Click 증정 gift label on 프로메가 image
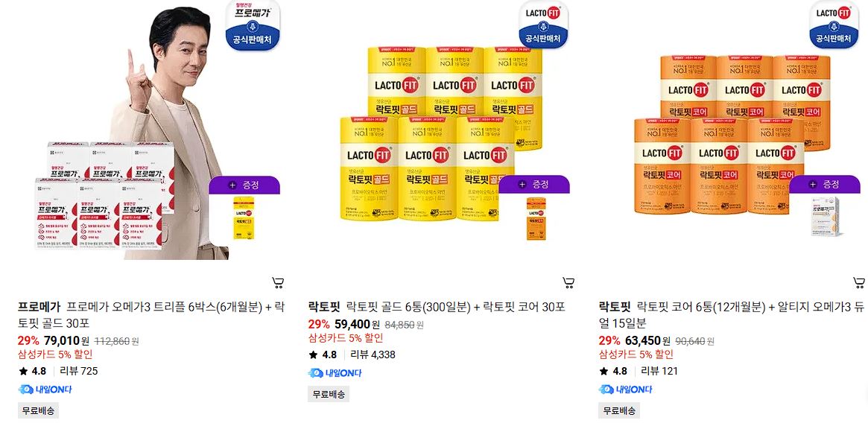The image size is (868, 426). click(x=244, y=185)
